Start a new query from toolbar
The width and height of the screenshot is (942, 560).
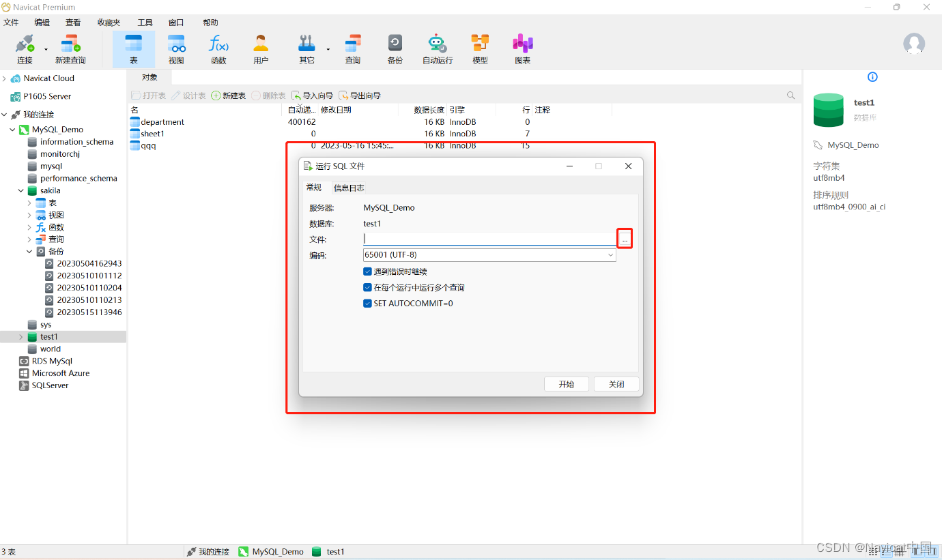pyautogui.click(x=71, y=49)
